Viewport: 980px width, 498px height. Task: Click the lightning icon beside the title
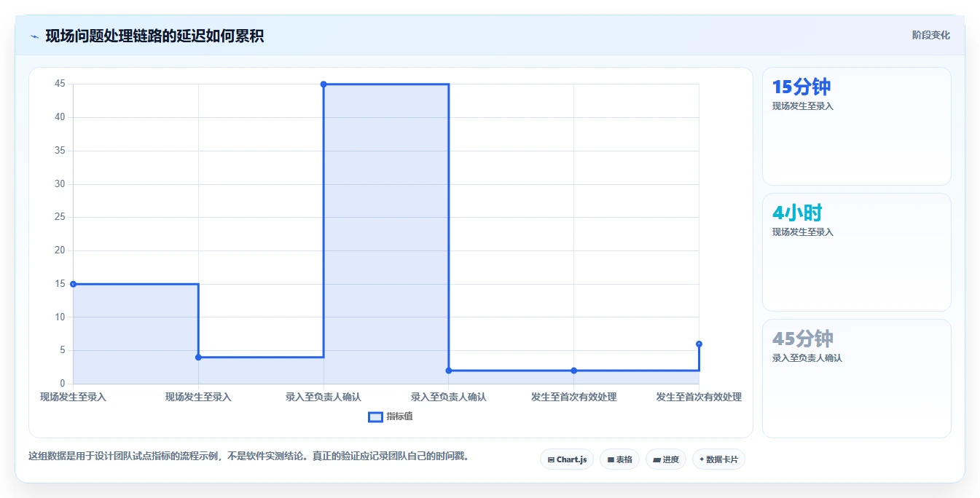coord(34,36)
